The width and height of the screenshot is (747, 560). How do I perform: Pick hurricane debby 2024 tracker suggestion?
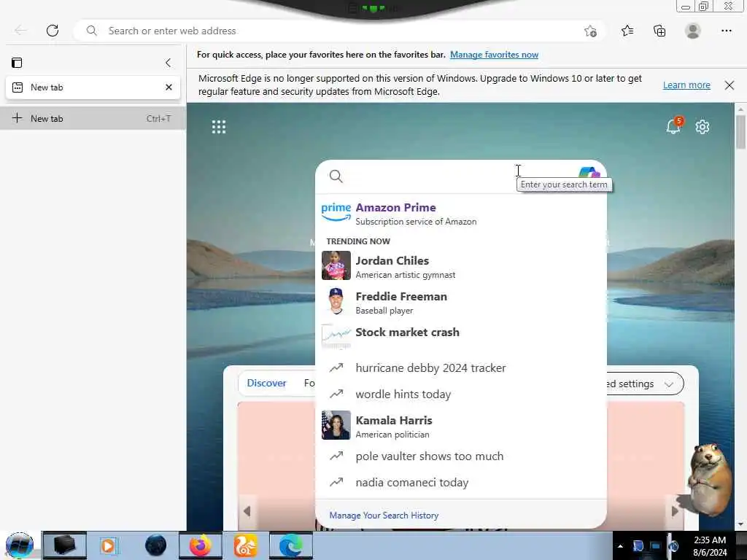(x=461, y=368)
